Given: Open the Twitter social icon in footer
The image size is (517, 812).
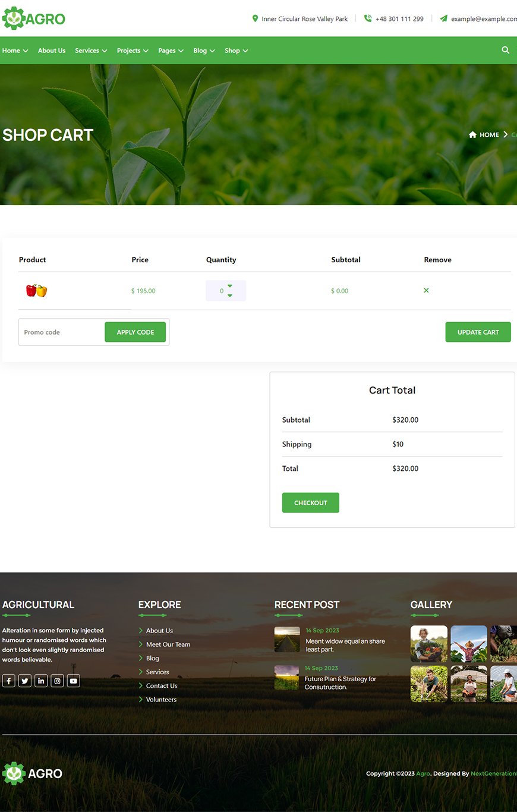Looking at the screenshot, I should point(25,681).
